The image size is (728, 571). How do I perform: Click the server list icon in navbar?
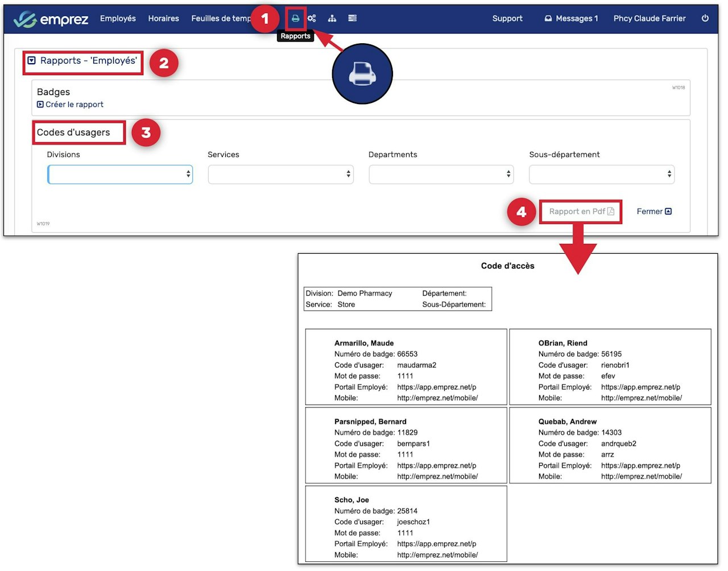(353, 18)
